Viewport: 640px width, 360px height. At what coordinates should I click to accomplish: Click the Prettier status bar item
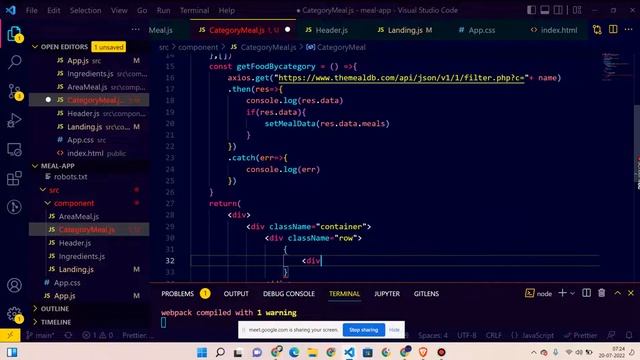pos(581,336)
